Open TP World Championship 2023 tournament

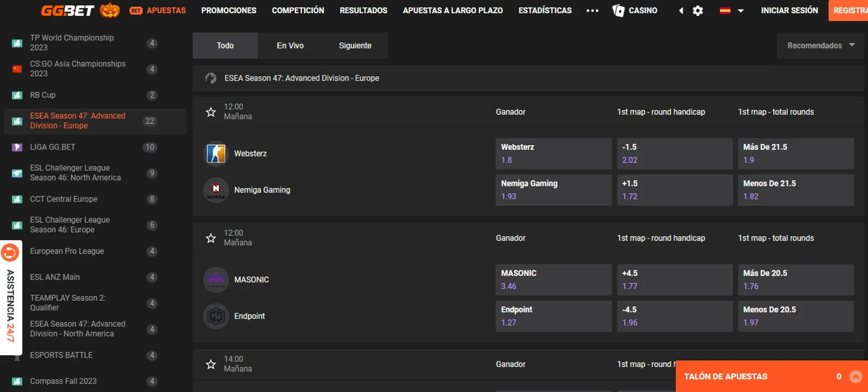click(x=95, y=43)
